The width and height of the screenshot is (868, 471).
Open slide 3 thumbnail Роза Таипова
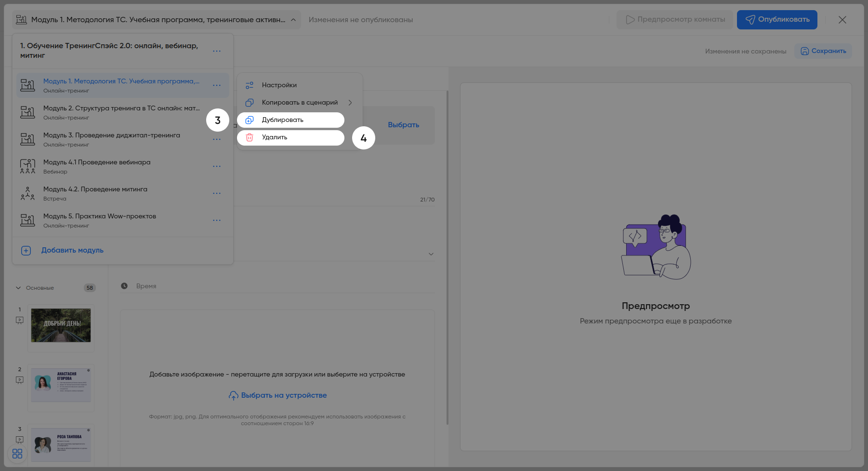(x=61, y=445)
